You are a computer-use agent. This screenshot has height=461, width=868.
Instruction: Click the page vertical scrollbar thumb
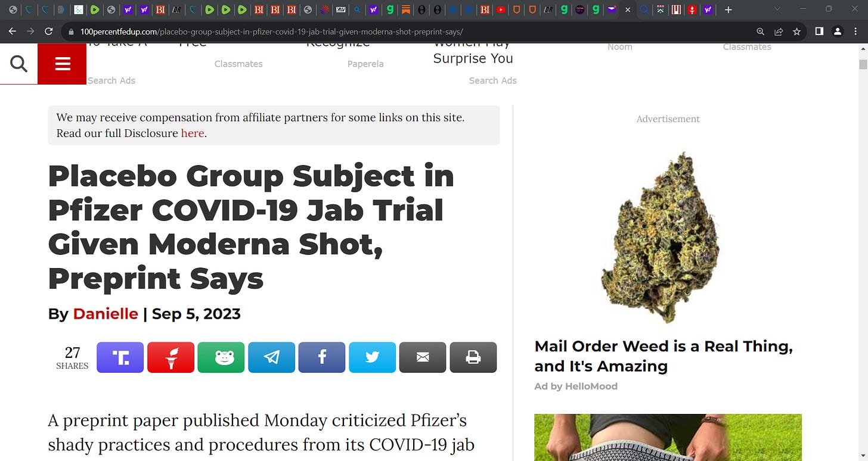(863, 64)
